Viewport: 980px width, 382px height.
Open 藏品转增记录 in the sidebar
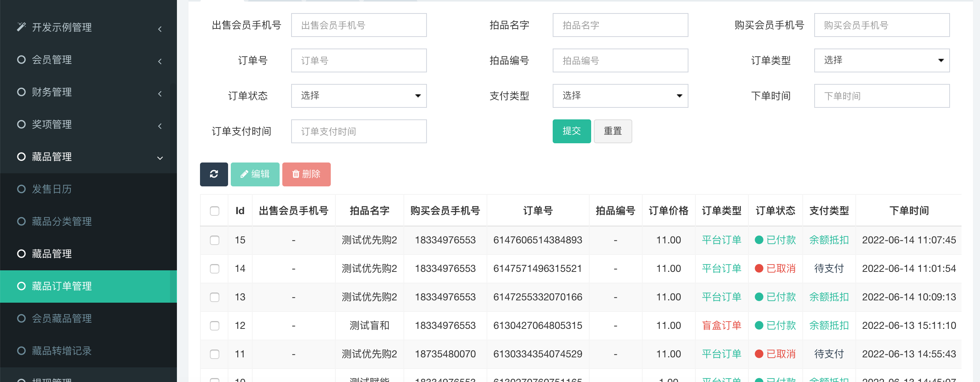tap(88, 351)
